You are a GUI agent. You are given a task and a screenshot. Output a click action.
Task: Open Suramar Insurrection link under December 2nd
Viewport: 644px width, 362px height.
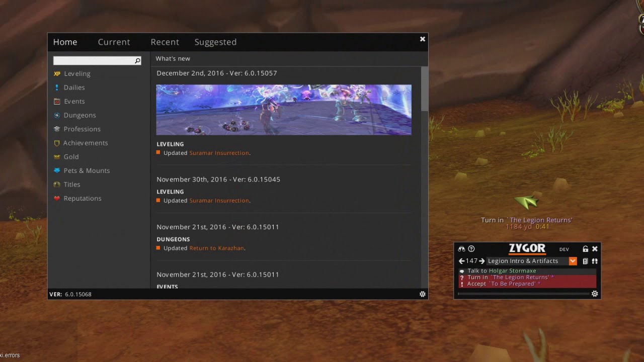tap(219, 153)
